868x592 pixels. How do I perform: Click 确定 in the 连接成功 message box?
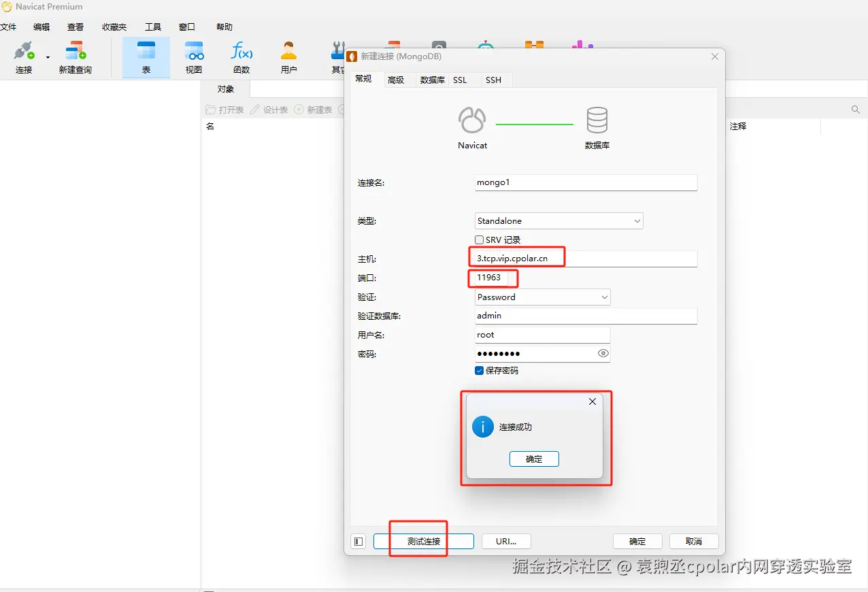pyautogui.click(x=534, y=459)
